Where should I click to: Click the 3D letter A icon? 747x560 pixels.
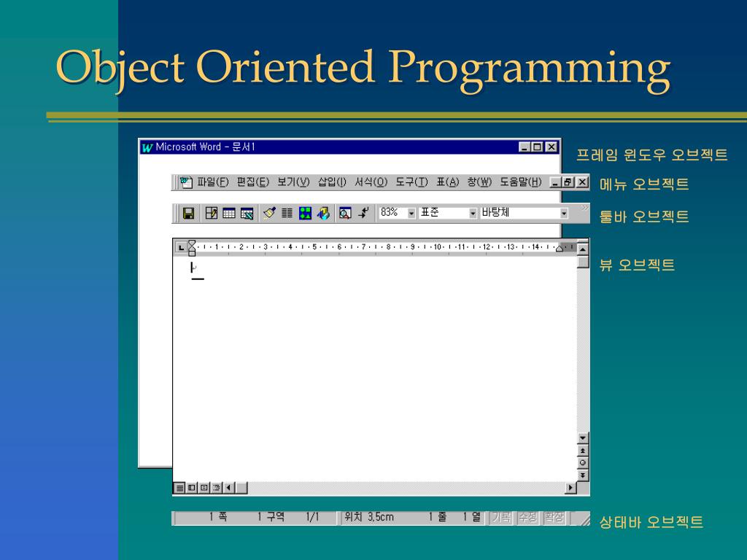click(323, 214)
